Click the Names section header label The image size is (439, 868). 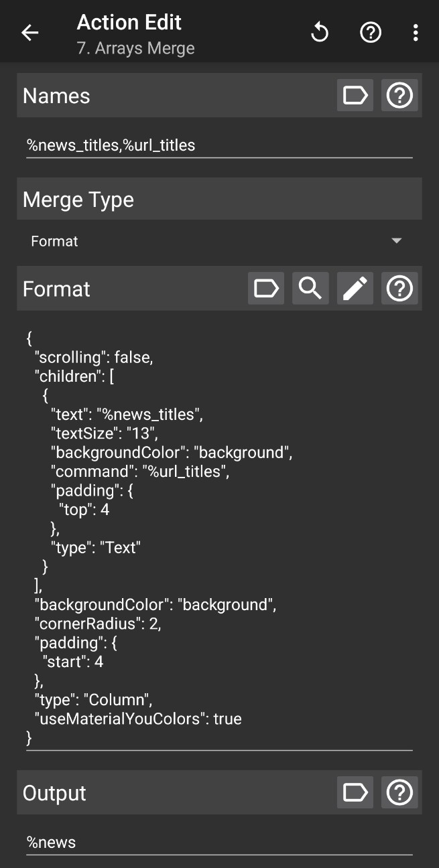point(56,96)
